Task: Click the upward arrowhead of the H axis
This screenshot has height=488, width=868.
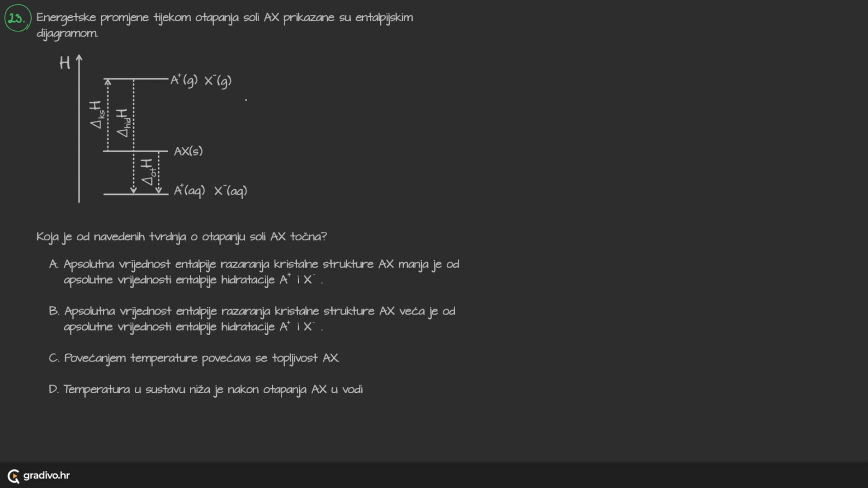Action: 79,58
